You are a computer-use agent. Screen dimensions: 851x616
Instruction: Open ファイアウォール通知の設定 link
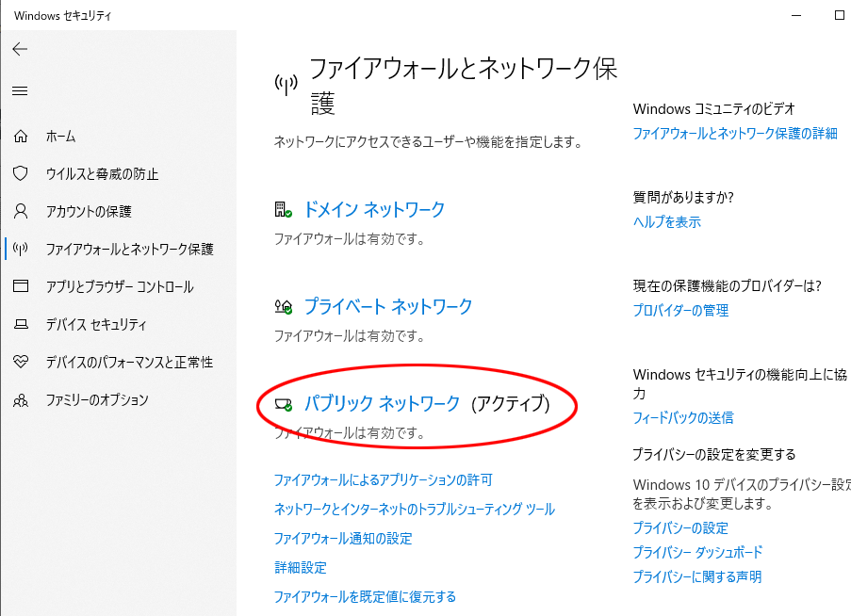click(x=343, y=539)
